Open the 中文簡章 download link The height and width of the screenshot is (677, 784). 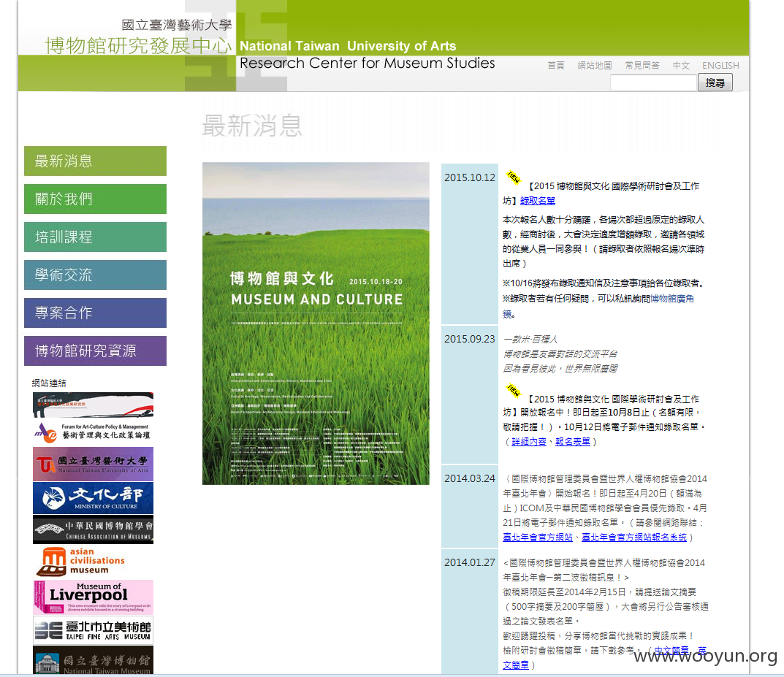pyautogui.click(x=671, y=651)
